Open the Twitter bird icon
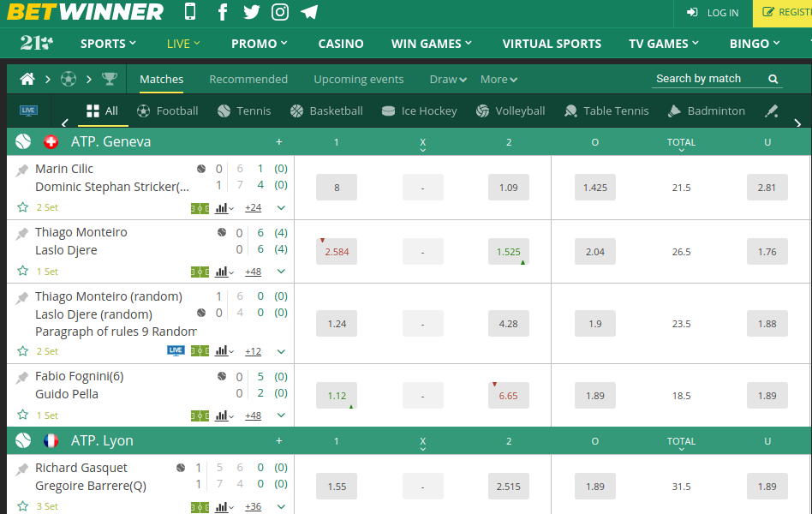 [x=252, y=11]
